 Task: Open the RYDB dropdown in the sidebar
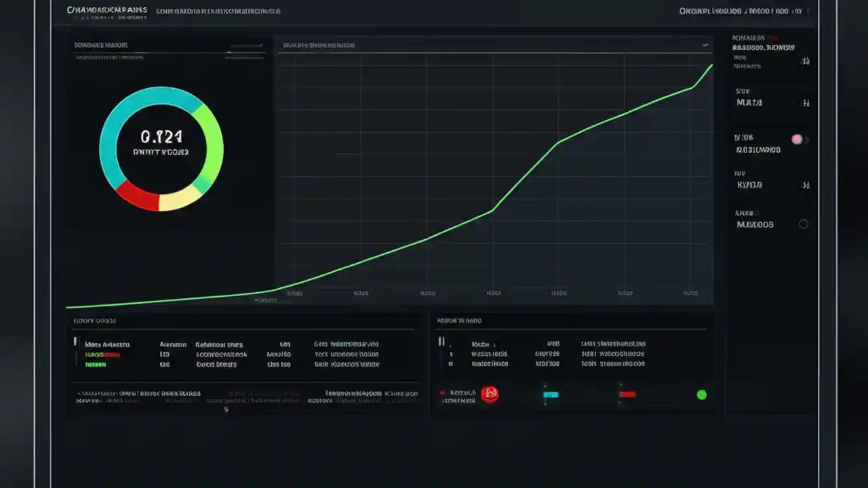pos(806,185)
